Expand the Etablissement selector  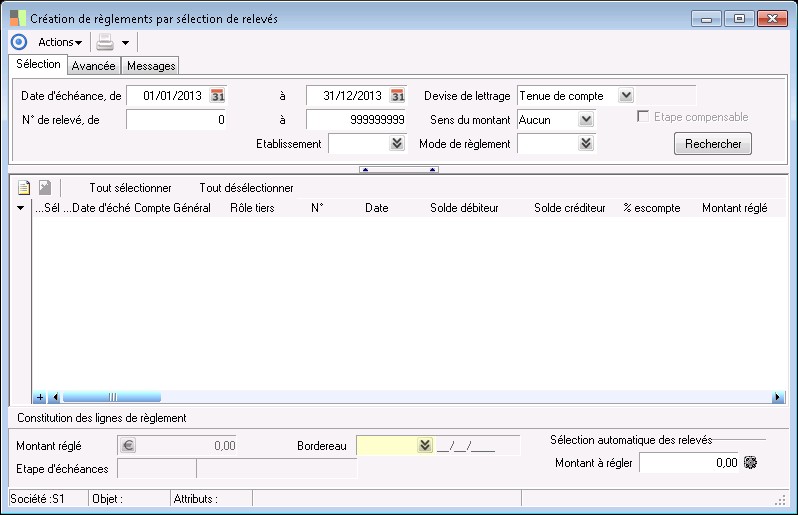click(397, 144)
